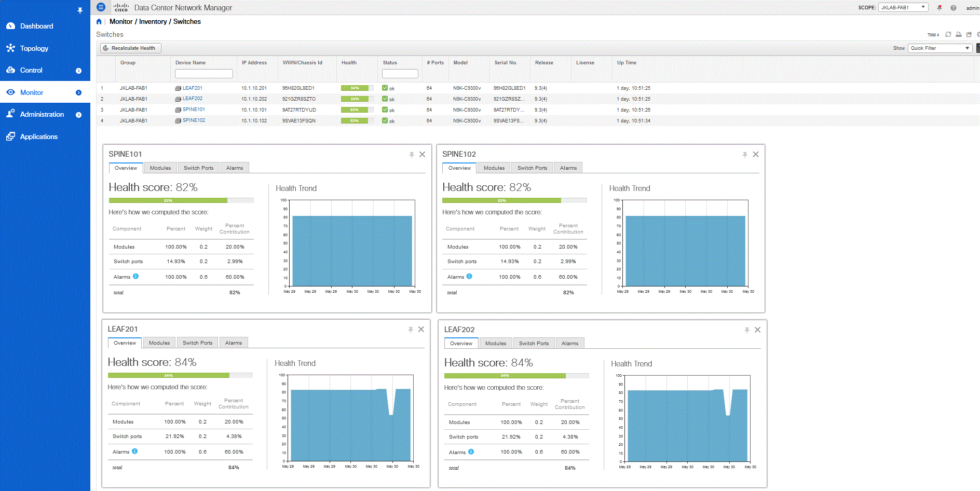This screenshot has height=491, width=980.
Task: Close the SPINE102 panel
Action: tap(756, 154)
